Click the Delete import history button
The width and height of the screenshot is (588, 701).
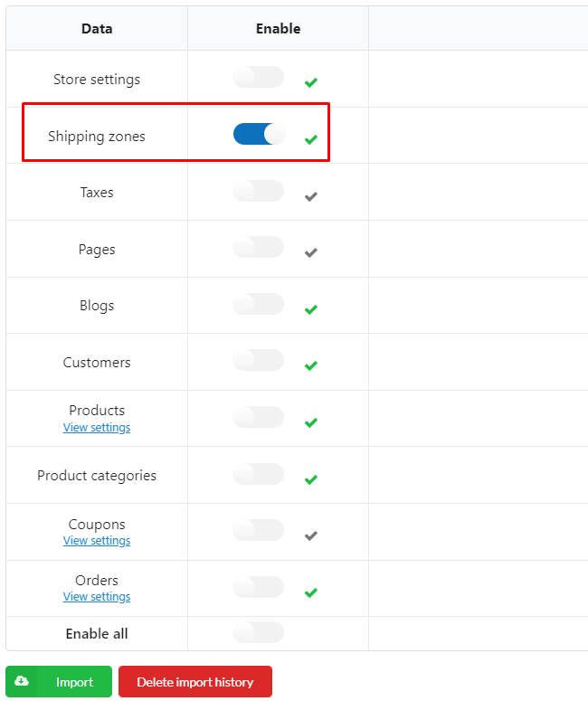tap(195, 681)
